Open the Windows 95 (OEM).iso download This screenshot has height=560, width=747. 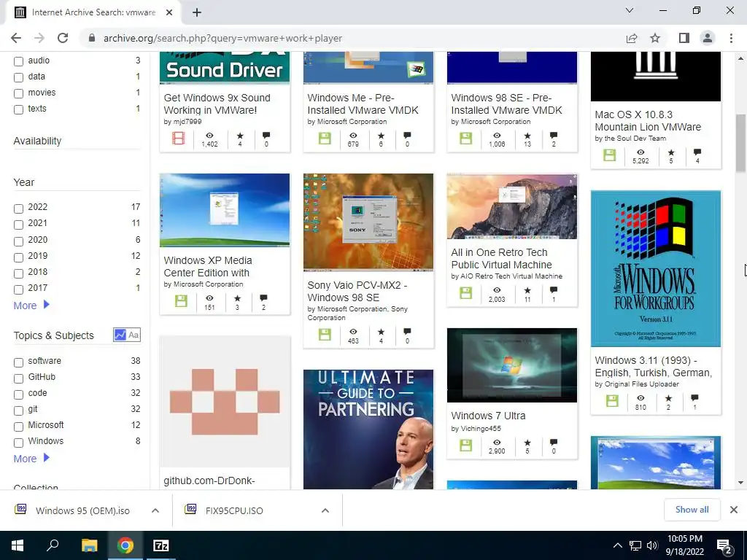[x=82, y=510]
